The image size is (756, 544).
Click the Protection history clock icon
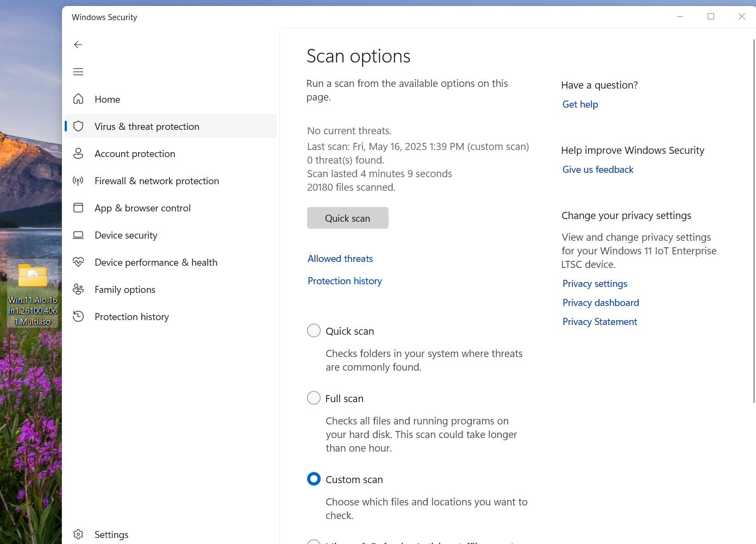coord(78,316)
